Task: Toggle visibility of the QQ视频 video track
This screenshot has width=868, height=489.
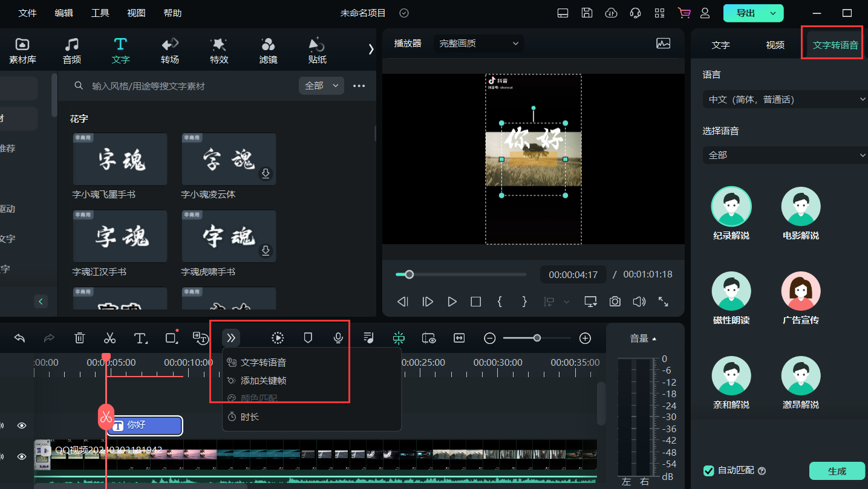Action: 22,456
